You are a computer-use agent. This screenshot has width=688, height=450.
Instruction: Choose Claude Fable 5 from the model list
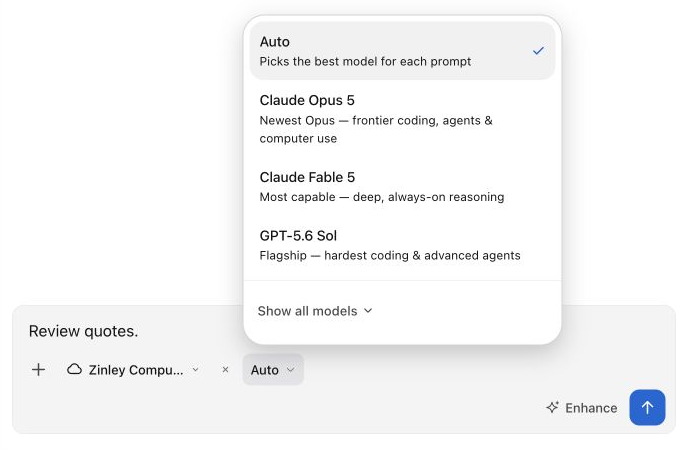(x=402, y=186)
